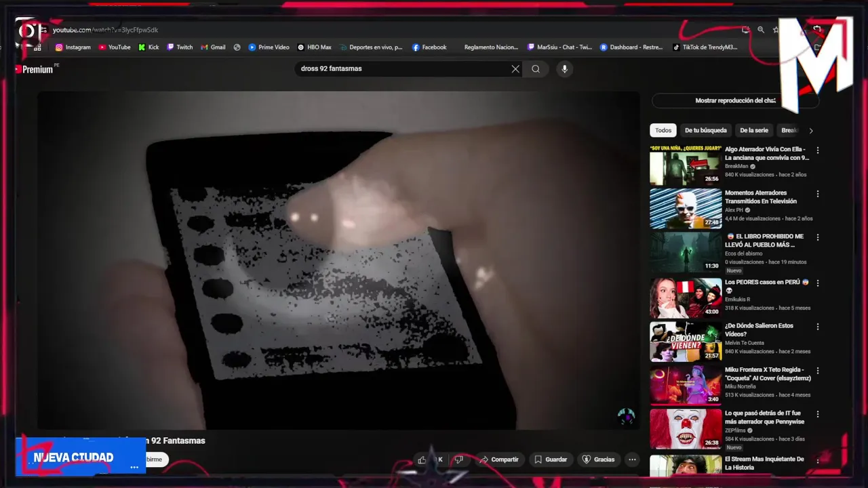Click the video player to pause
Image resolution: width=868 pixels, height=488 pixels.
[x=338, y=260]
